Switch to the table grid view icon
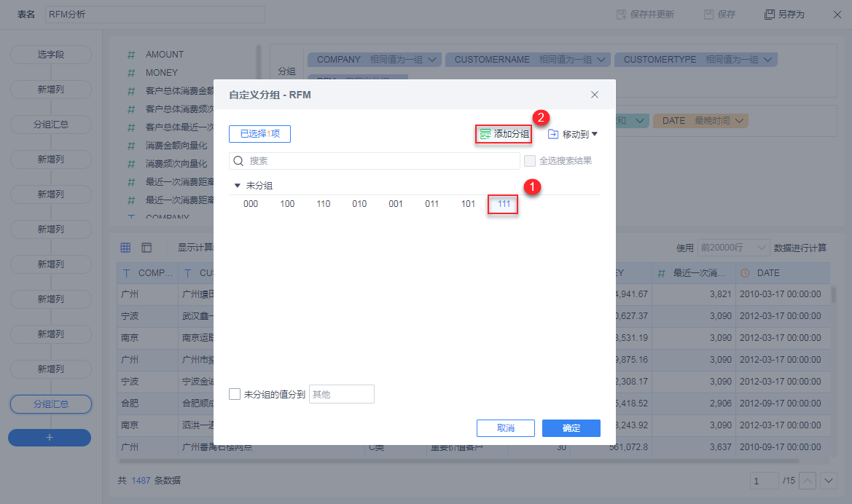 coord(125,248)
